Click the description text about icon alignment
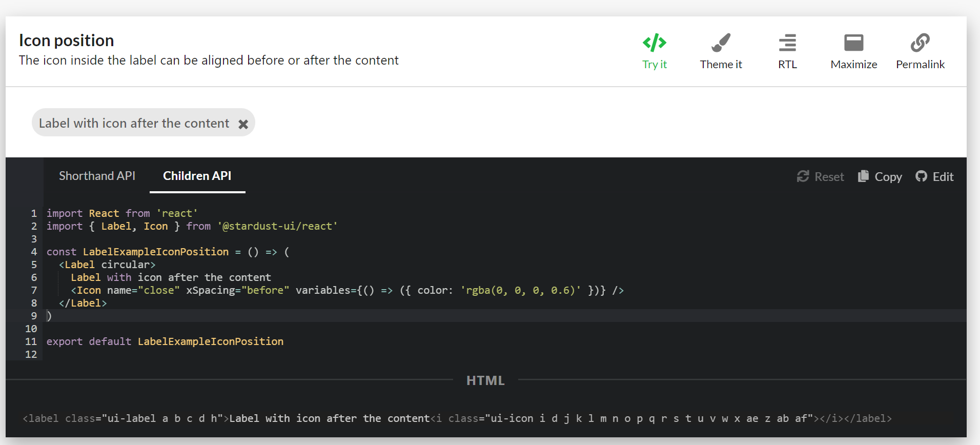This screenshot has height=445, width=980. coord(209,60)
